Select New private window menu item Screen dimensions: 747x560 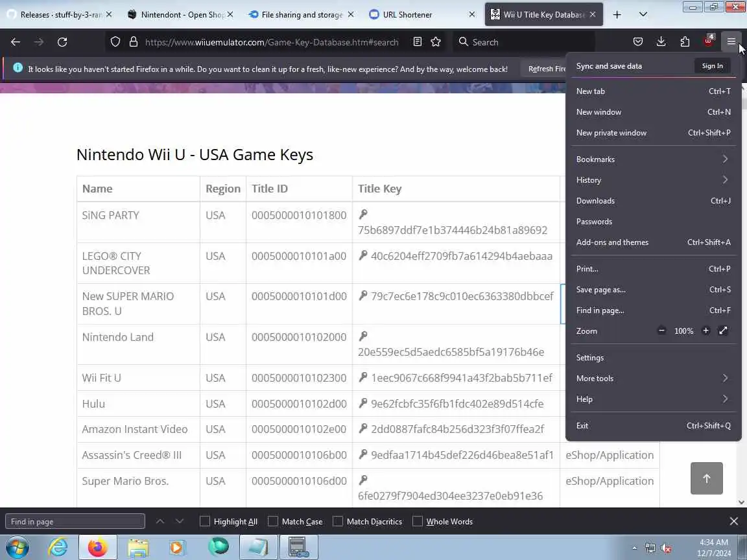point(653,133)
